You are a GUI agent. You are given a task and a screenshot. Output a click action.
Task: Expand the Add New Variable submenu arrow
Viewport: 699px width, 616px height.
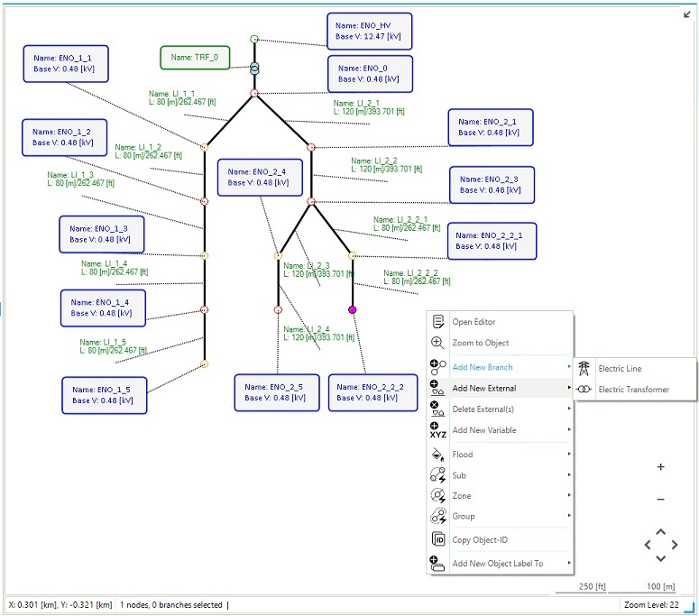(569, 429)
